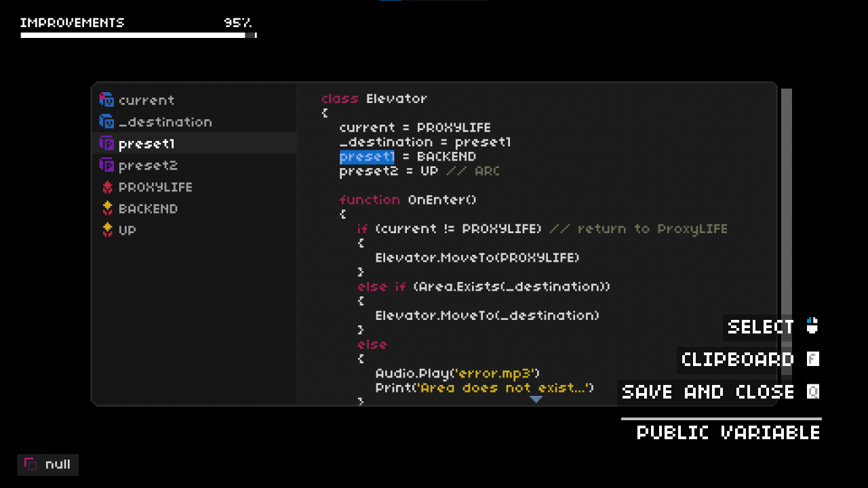Click the Save and Close label
This screenshot has height=488, width=868.
[x=708, y=392]
